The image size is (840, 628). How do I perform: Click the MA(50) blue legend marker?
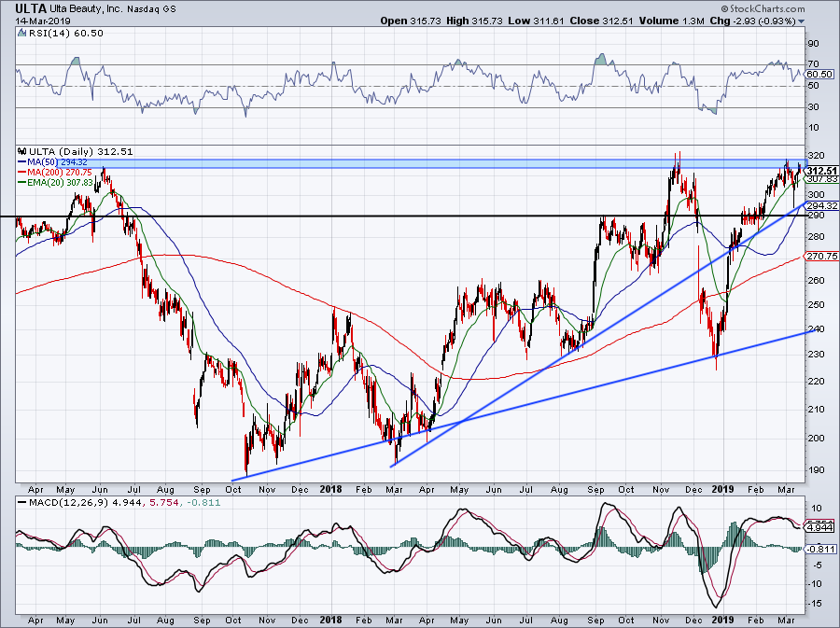pos(21,161)
